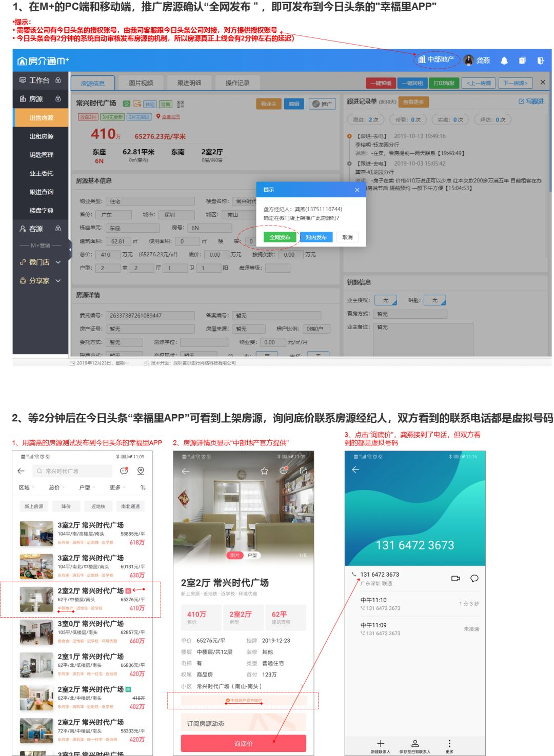Switch to the 户型 photo tab
Screen dimensions: 554x756
tap(252, 555)
